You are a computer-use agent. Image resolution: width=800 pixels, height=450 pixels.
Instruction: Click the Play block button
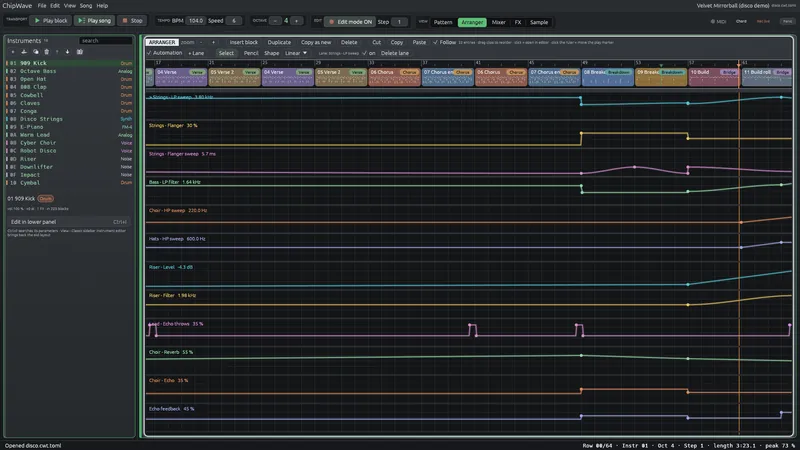click(51, 20)
